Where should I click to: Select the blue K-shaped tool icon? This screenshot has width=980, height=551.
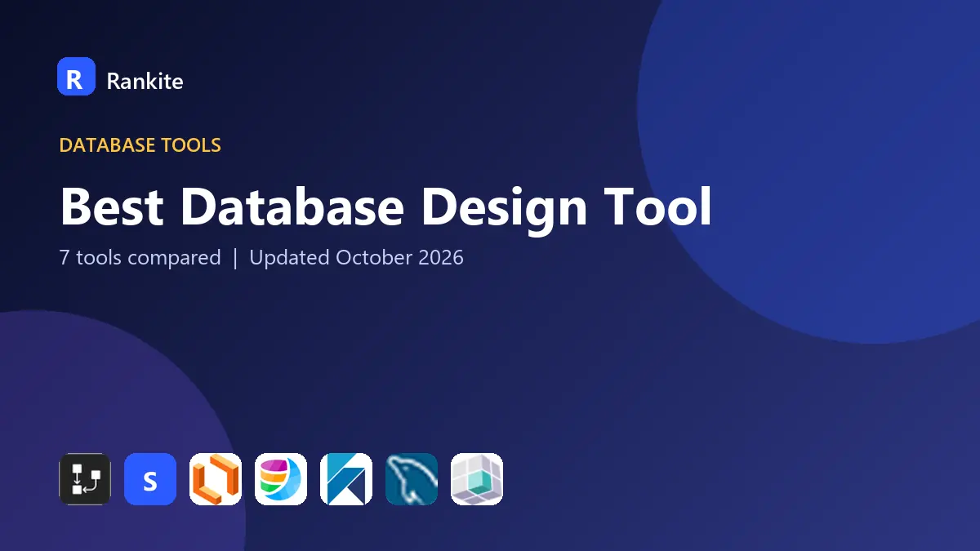pos(346,479)
